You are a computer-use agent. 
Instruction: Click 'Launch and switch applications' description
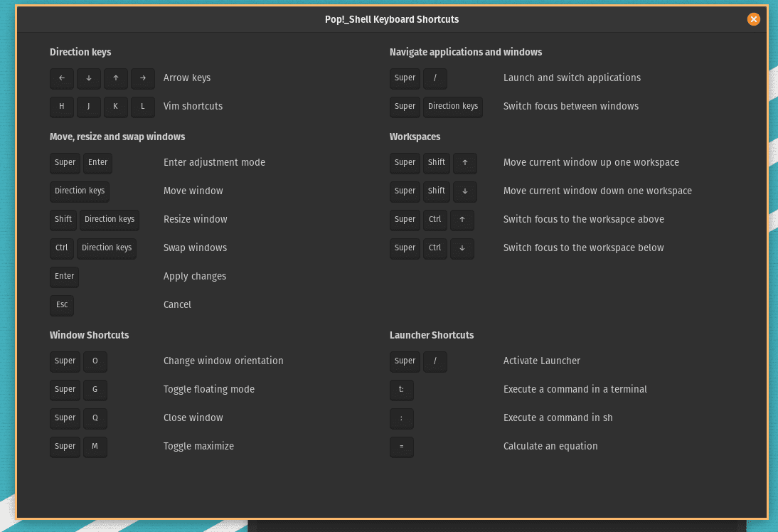tap(572, 78)
